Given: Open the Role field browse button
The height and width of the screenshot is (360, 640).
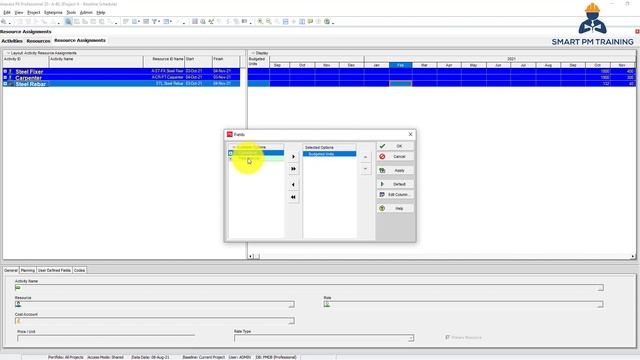Looking at the screenshot, I should 600,304.
